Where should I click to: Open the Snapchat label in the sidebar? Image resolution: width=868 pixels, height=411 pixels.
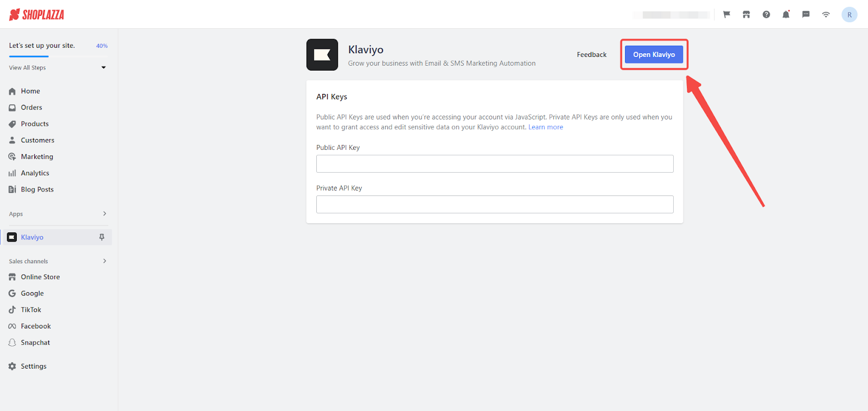pos(35,343)
